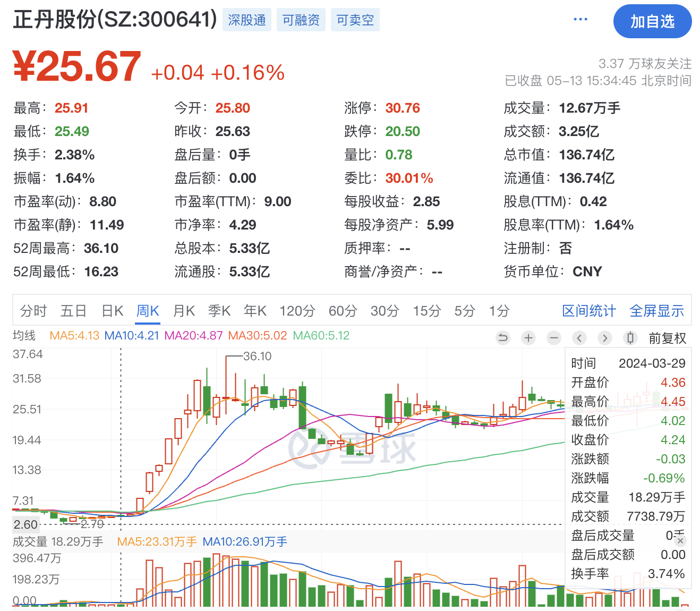Toggle MA60 moving average line
This screenshot has width=700, height=611.
[321, 336]
